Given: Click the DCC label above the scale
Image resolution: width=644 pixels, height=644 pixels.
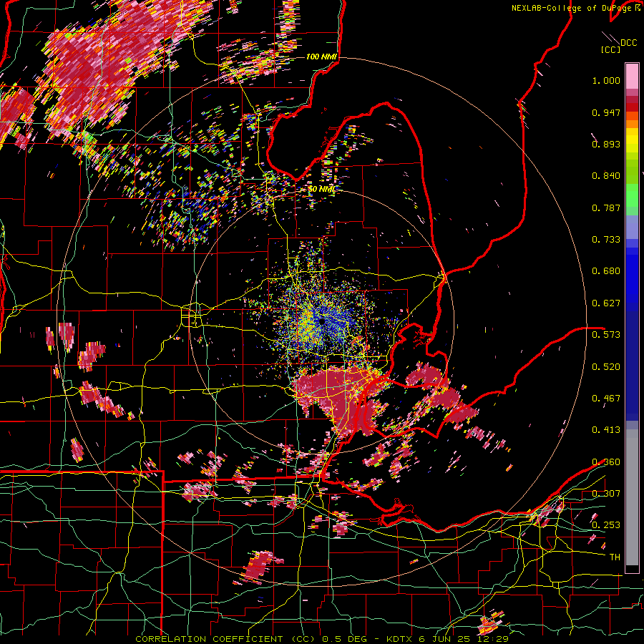Looking at the screenshot, I should coord(628,43).
